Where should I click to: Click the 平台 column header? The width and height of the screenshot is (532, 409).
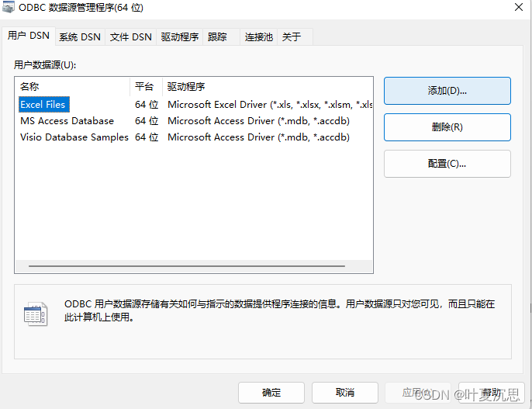coord(146,87)
